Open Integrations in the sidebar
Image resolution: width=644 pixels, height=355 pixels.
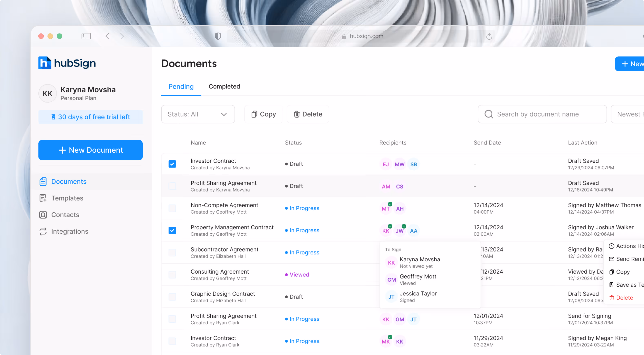point(64,231)
